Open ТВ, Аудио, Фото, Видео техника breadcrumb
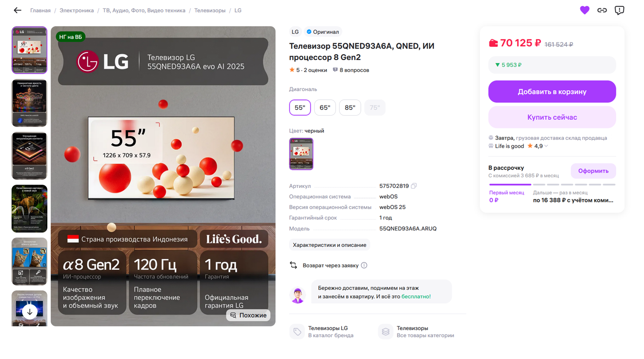Screen dimensions: 644x359 [x=144, y=10]
